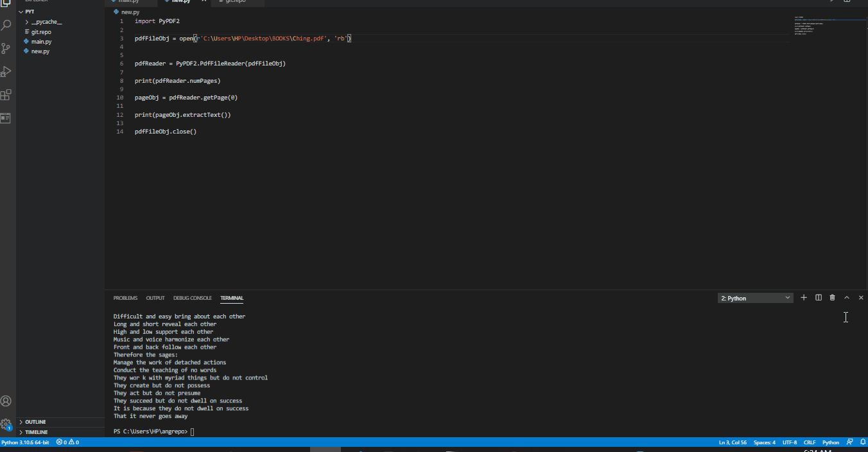Open the Accounts icon in activity bar

click(6, 401)
